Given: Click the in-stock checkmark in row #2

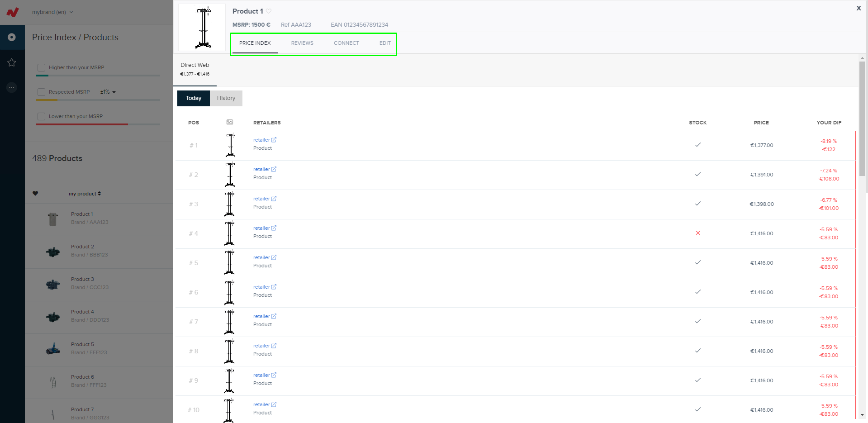Looking at the screenshot, I should (698, 174).
